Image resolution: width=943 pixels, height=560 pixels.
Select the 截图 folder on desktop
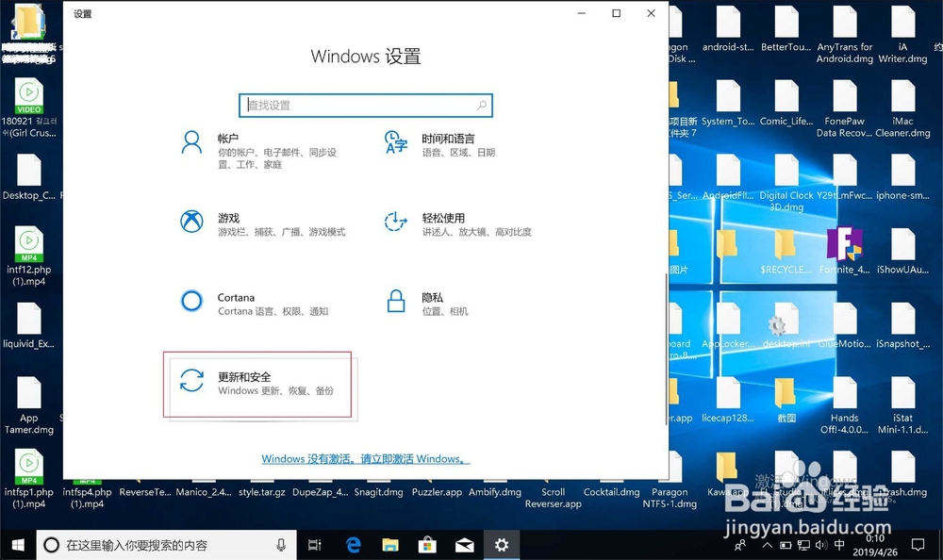click(x=786, y=400)
